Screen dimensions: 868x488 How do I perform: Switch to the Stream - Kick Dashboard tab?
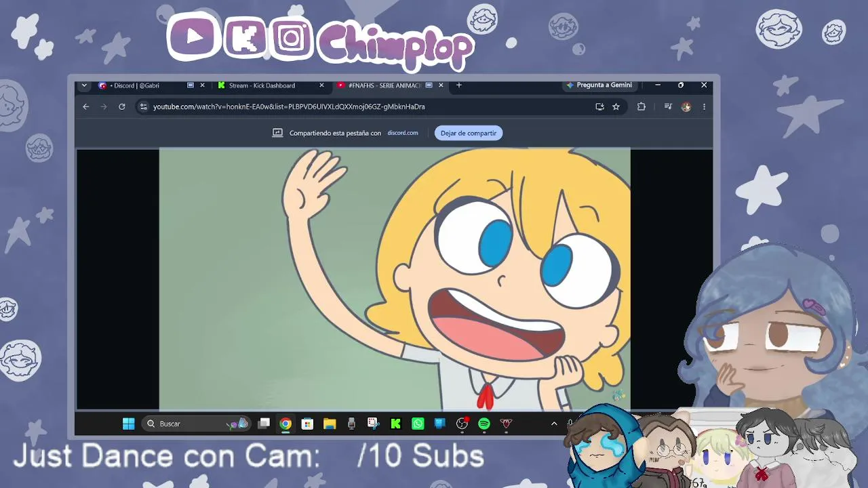(x=271, y=85)
